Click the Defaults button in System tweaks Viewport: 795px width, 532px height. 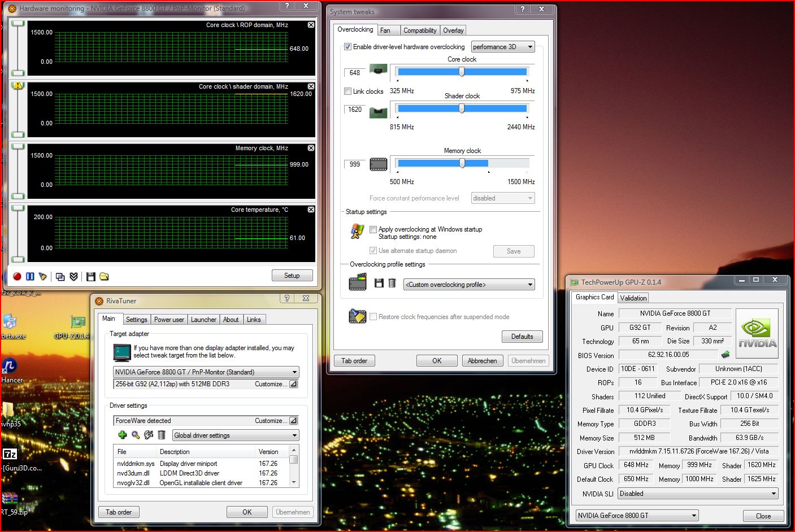[522, 337]
